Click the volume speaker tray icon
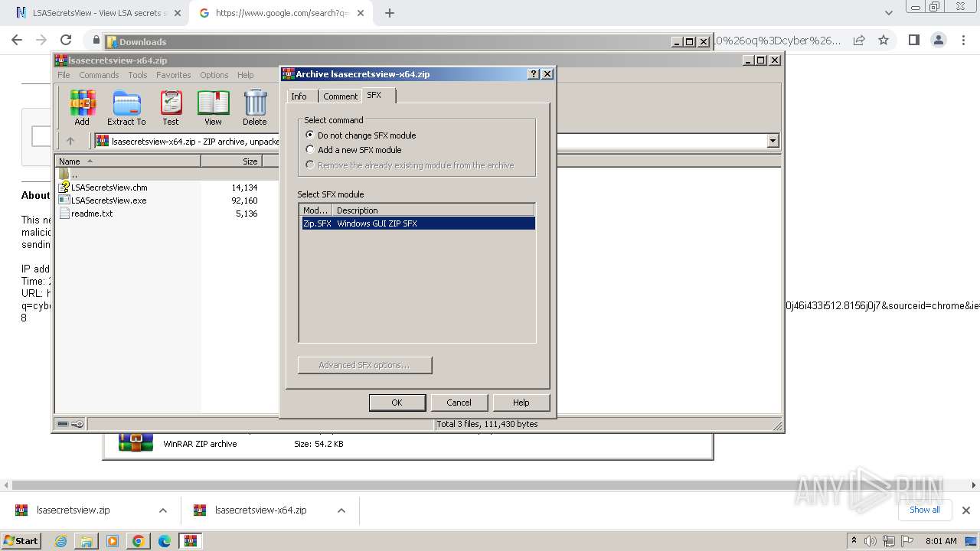The image size is (980, 551). coord(871,541)
